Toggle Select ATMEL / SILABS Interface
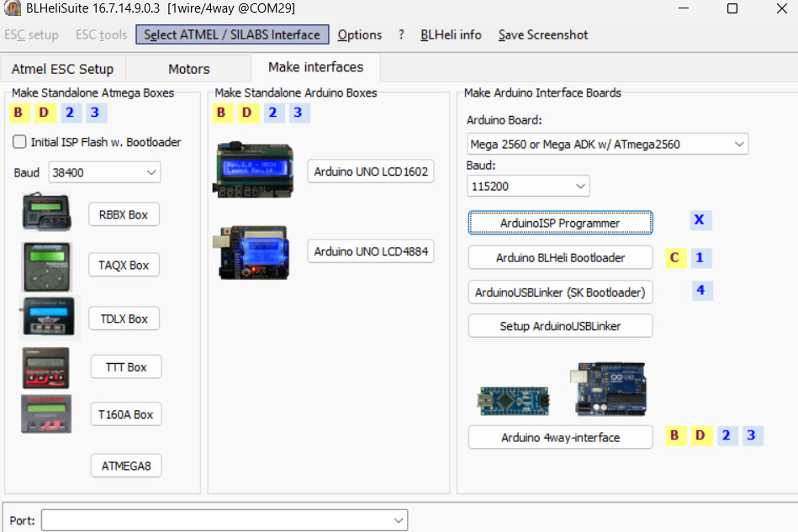This screenshot has height=532, width=798. click(x=231, y=34)
